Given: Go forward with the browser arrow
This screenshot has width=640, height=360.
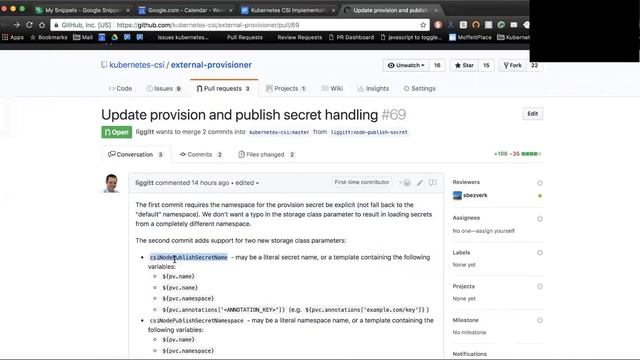Looking at the screenshot, I should (x=16, y=25).
